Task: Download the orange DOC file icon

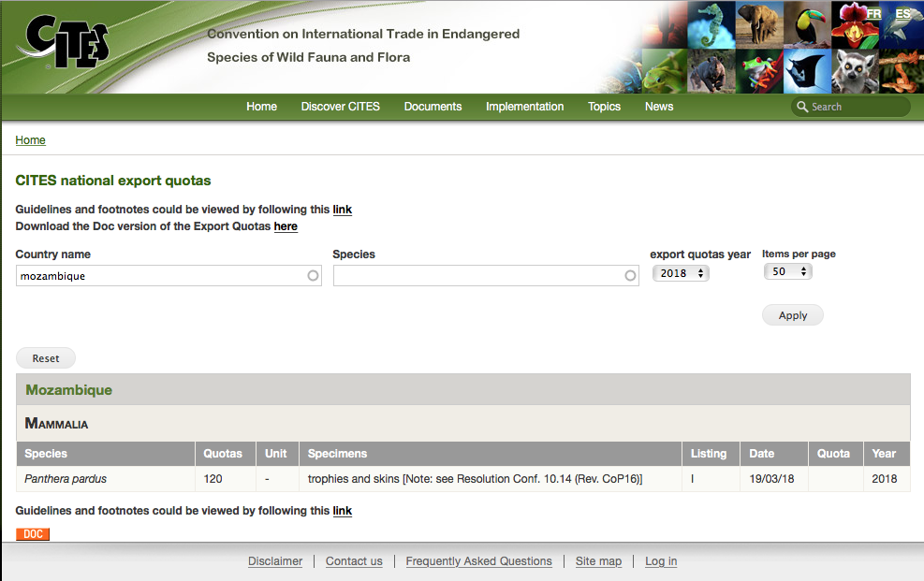Action: click(33, 534)
